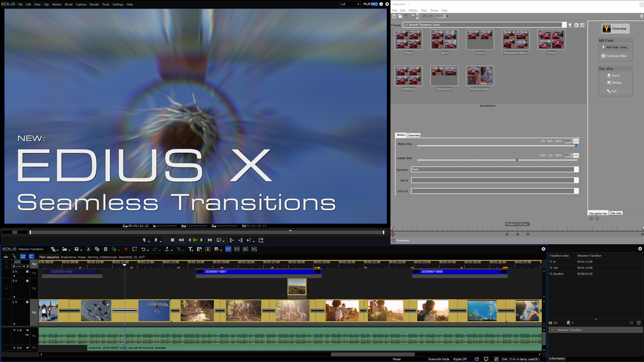Screen dimensions: 644x362
Task: Toggle insert/overwrite mode button in timeline
Action: [x=5, y=256]
